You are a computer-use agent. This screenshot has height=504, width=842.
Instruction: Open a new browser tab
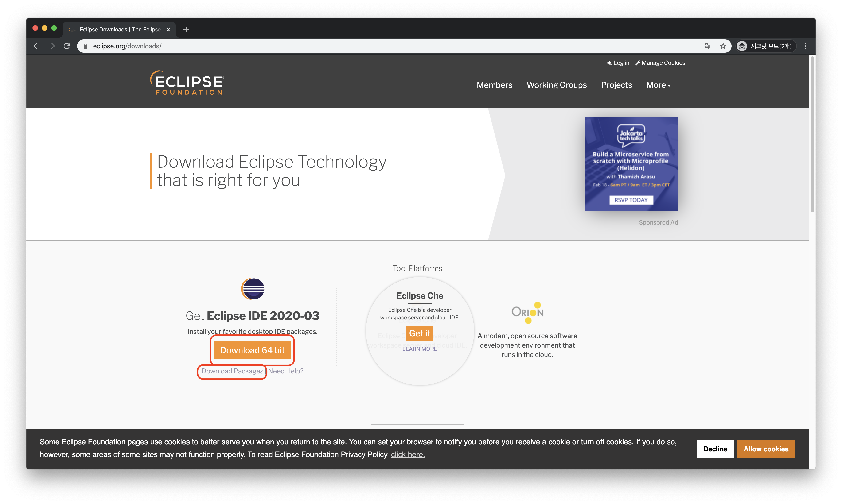coord(186,30)
